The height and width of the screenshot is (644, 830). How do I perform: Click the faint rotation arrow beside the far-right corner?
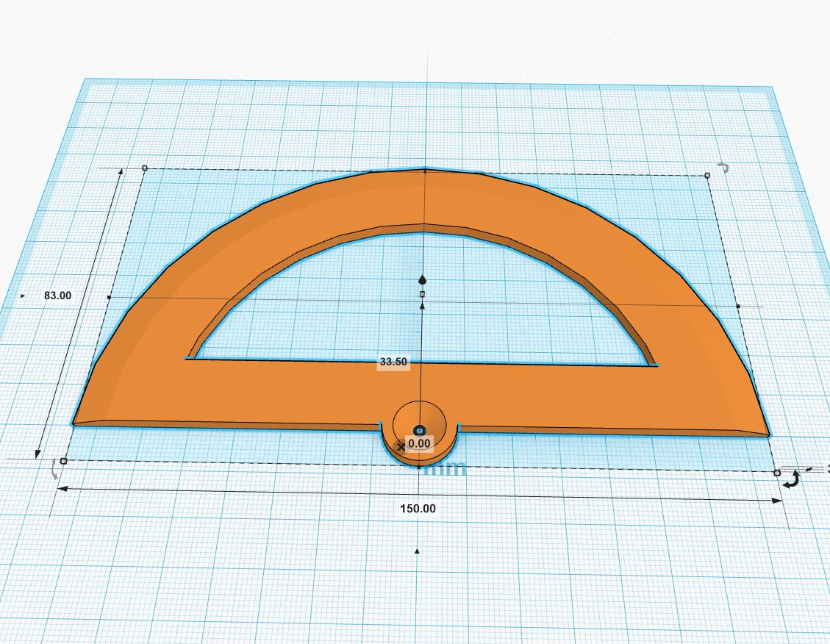pos(723,168)
